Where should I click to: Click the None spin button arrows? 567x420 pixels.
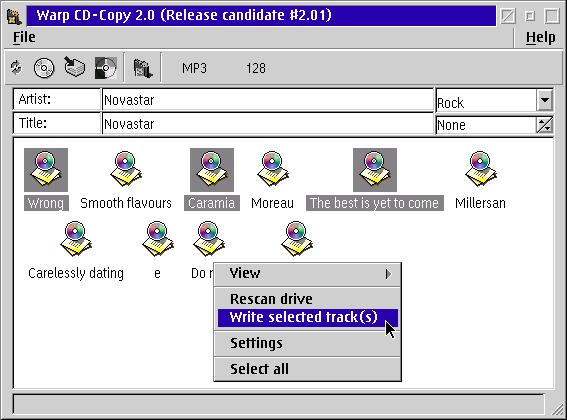(x=545, y=125)
